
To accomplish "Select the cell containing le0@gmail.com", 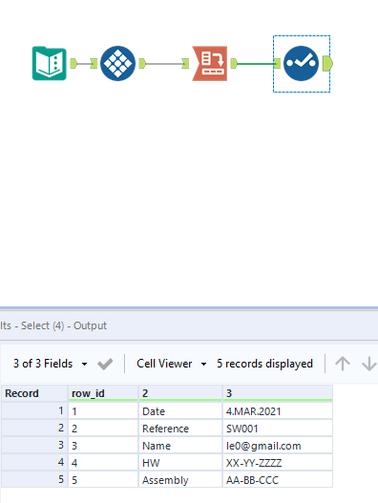I will click(277, 446).
